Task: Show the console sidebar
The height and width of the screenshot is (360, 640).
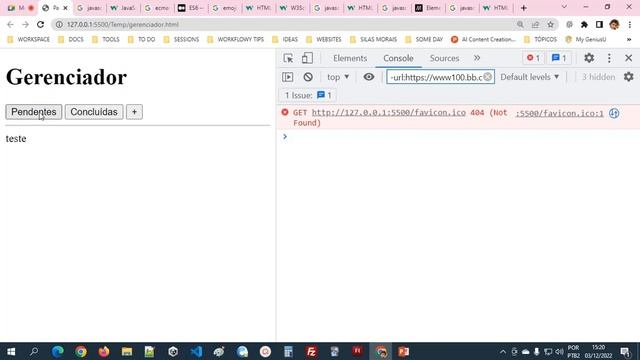Action: [288, 77]
